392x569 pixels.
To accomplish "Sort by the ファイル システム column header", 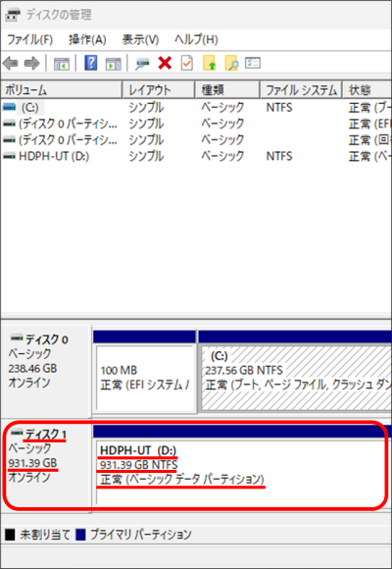I will click(x=301, y=89).
